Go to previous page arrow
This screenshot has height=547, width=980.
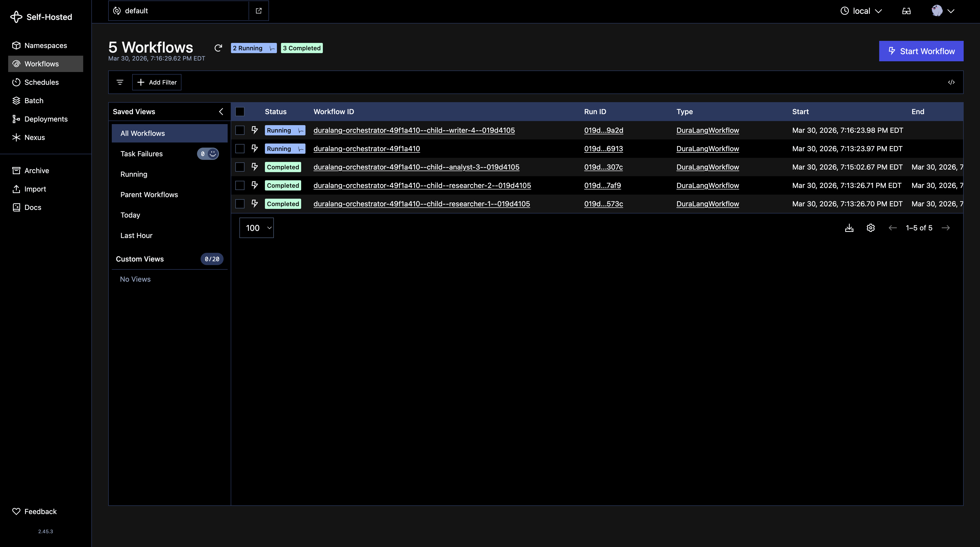point(892,228)
